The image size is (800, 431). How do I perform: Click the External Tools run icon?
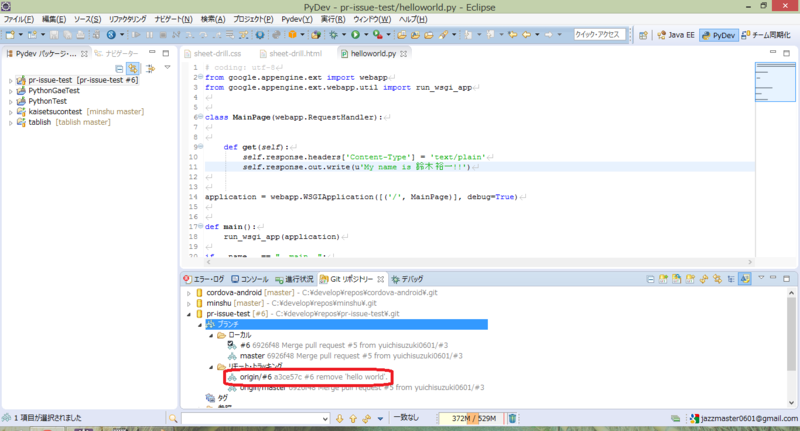click(x=378, y=35)
